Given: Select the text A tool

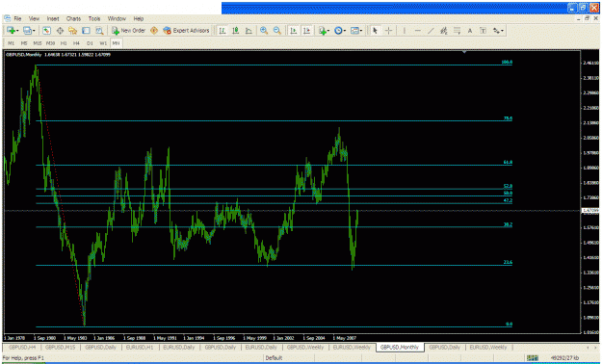Looking at the screenshot, I should (470, 31).
